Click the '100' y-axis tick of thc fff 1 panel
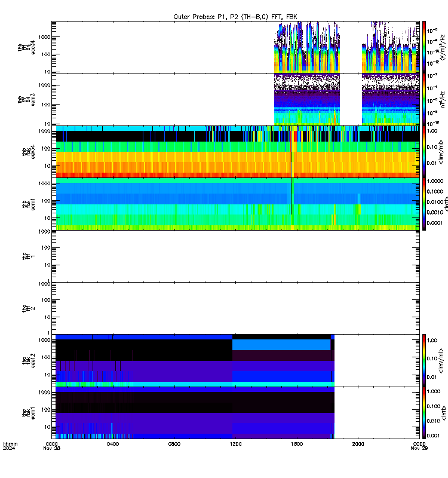This screenshot has width=448, height=478. tap(46, 248)
